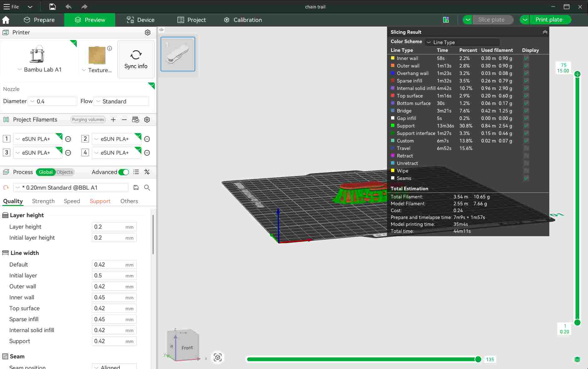Image resolution: width=588 pixels, height=369 pixels.
Task: Collapse the Slicing Result panel
Action: pos(545,32)
